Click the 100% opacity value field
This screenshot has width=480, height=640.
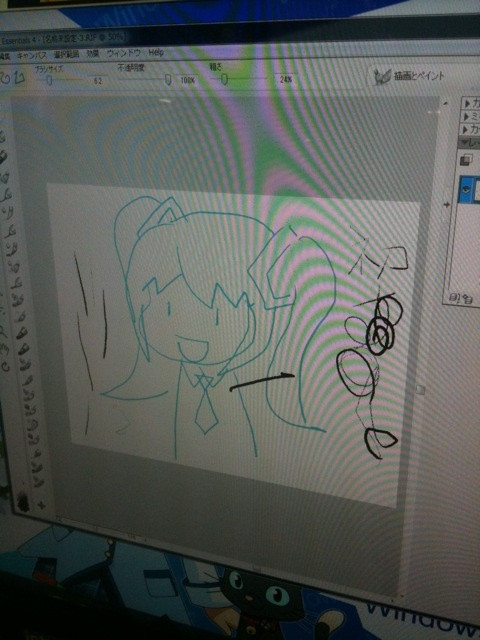click(187, 80)
